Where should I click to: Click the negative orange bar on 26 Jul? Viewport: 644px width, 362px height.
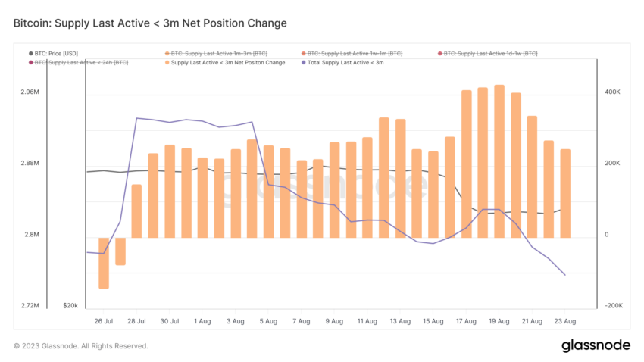coord(104,263)
